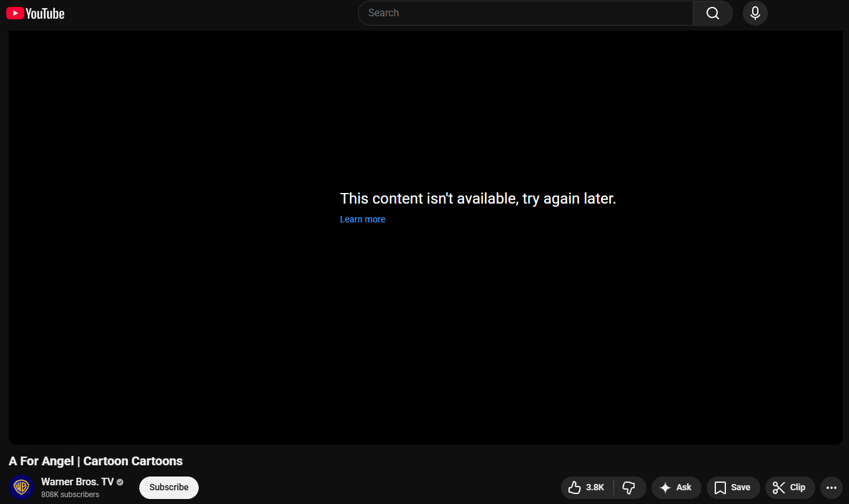Click the '808K subscribers' text
Viewport: 849px width, 504px height.
(70, 495)
